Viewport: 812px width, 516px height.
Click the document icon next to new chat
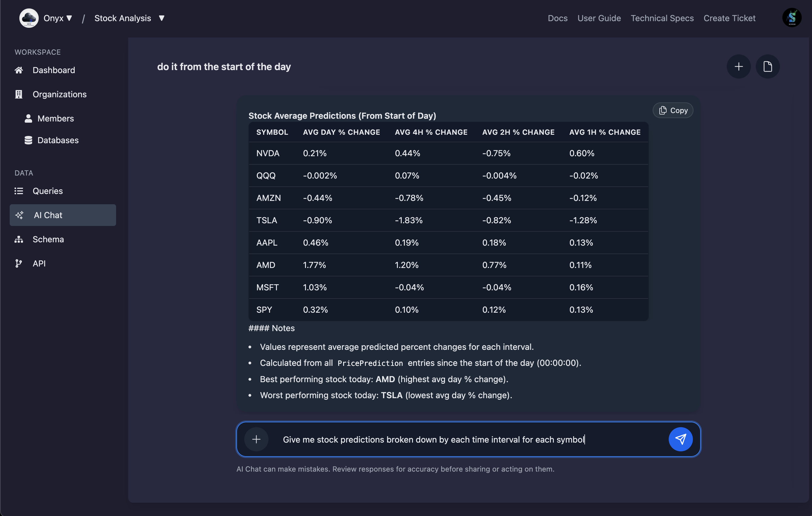pyautogui.click(x=768, y=67)
